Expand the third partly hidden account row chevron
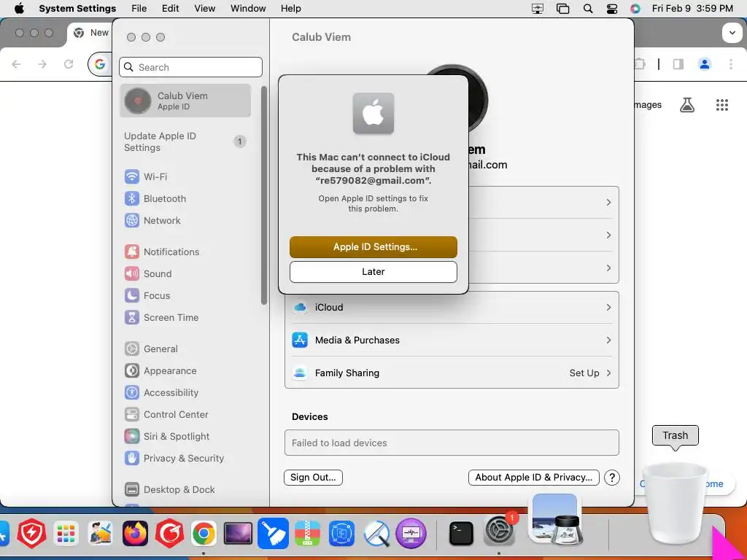The image size is (747, 560). pyautogui.click(x=608, y=268)
